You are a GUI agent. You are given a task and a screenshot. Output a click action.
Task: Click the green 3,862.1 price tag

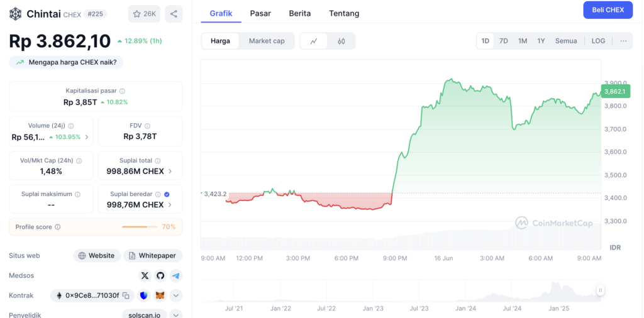click(615, 91)
